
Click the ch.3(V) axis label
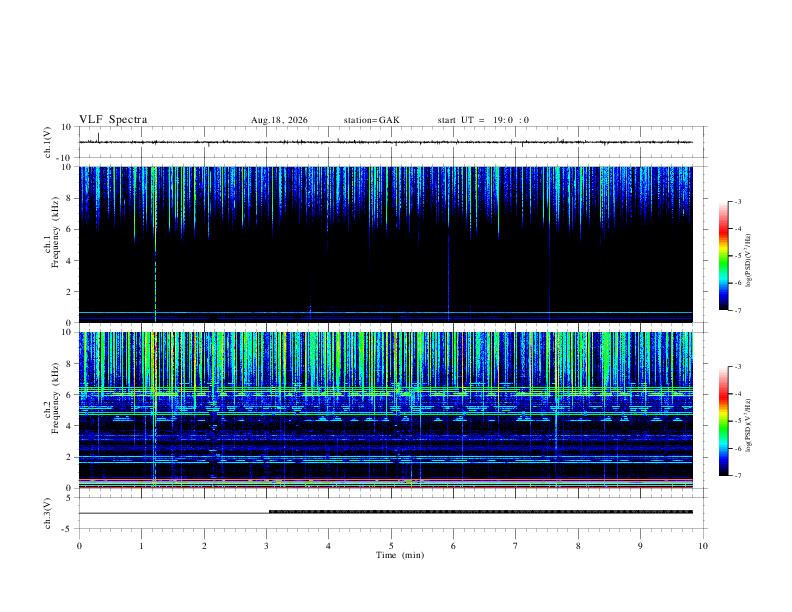pos(47,513)
